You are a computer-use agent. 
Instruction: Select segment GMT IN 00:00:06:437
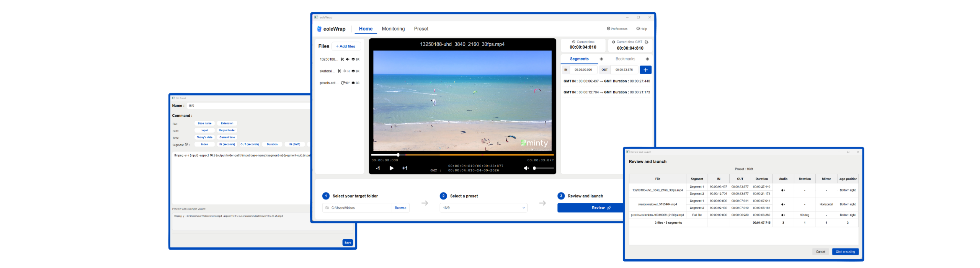tap(606, 81)
